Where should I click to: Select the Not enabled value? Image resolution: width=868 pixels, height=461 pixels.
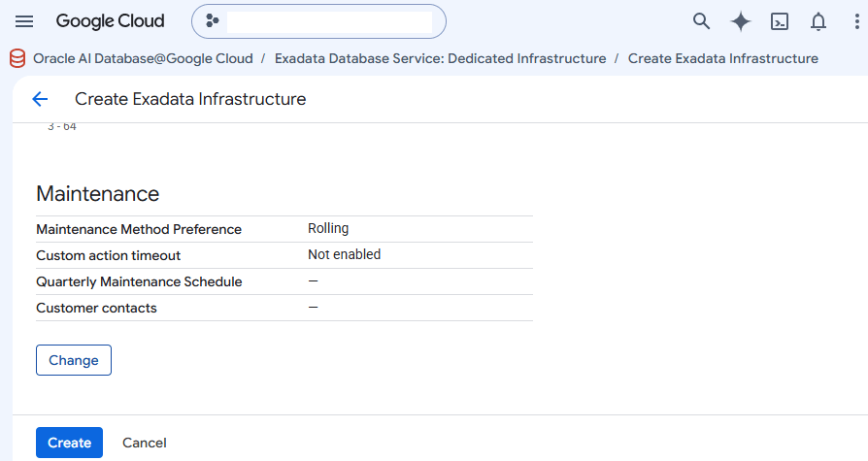tap(345, 254)
